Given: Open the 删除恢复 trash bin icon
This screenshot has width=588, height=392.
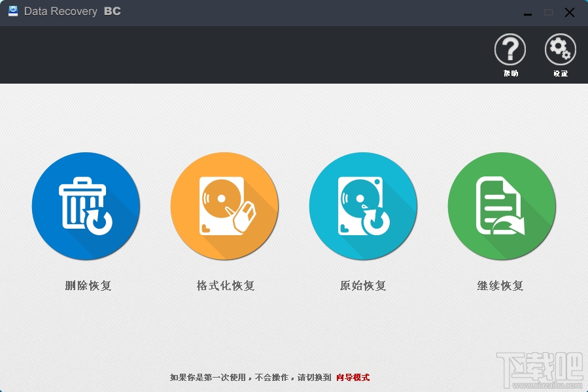Looking at the screenshot, I should pyautogui.click(x=86, y=206).
